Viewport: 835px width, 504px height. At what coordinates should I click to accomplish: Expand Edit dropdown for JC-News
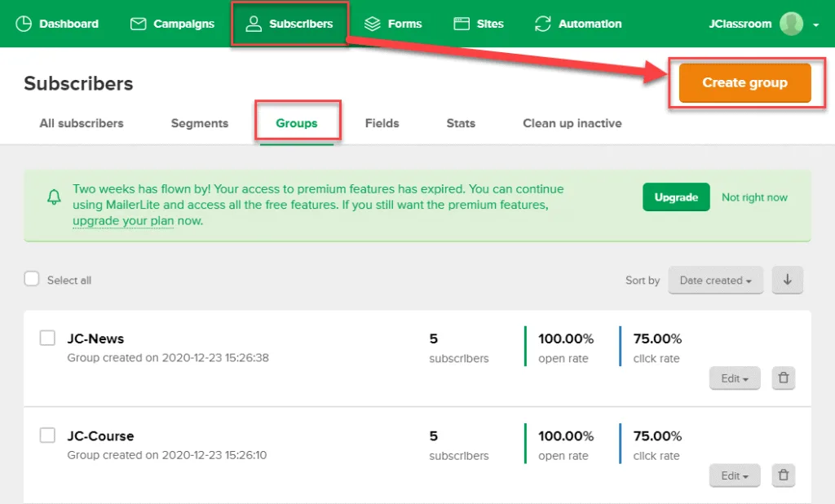[734, 378]
